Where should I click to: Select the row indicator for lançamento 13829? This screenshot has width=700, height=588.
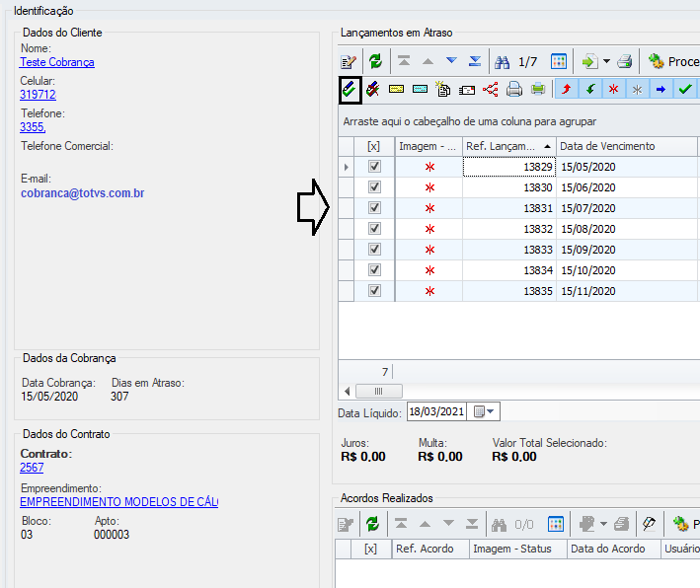tap(346, 167)
